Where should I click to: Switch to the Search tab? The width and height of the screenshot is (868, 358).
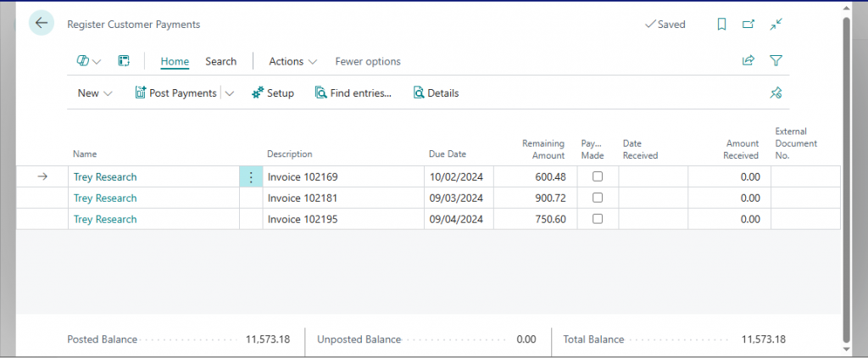pyautogui.click(x=220, y=61)
